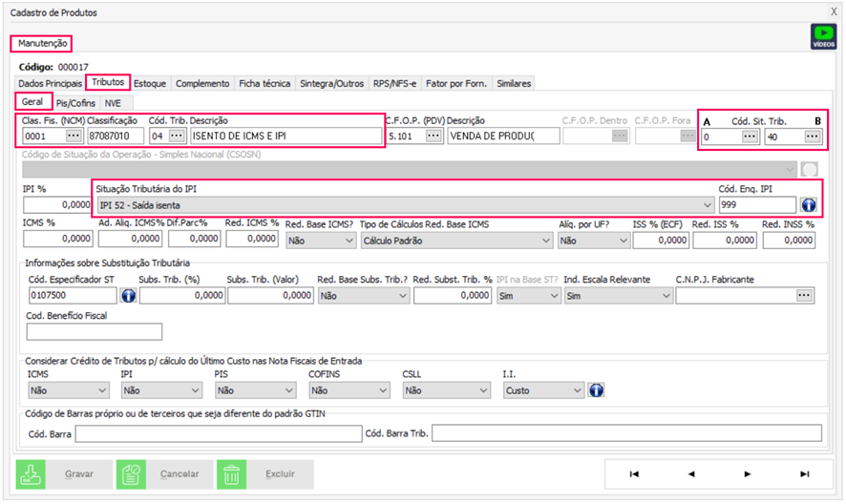The width and height of the screenshot is (846, 504).
Task: Open the Vídeos tutorial icon
Action: [823, 36]
